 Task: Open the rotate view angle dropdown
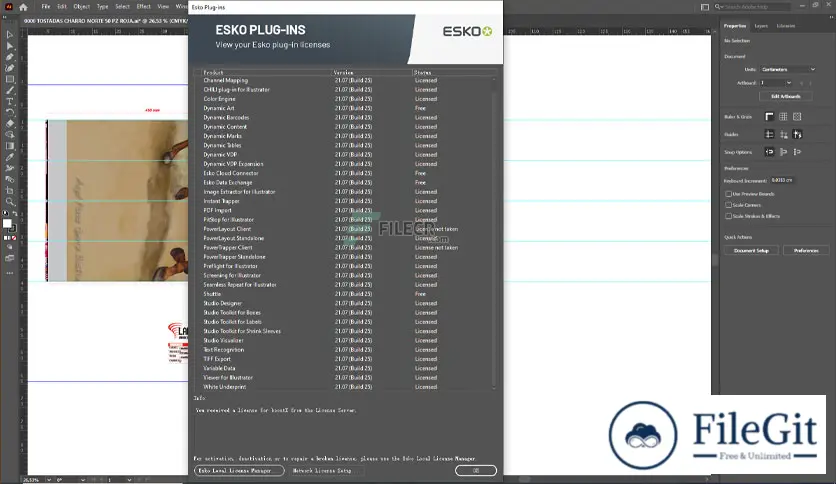(82, 480)
